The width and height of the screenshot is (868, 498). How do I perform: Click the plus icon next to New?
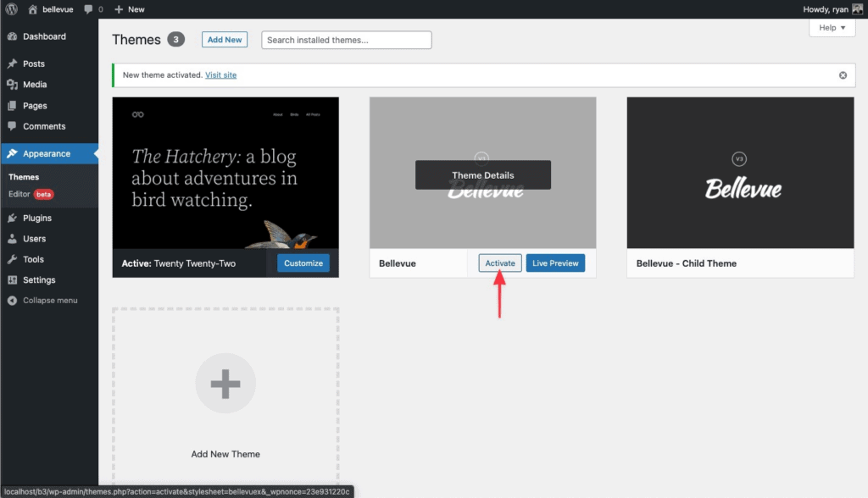pyautogui.click(x=119, y=9)
